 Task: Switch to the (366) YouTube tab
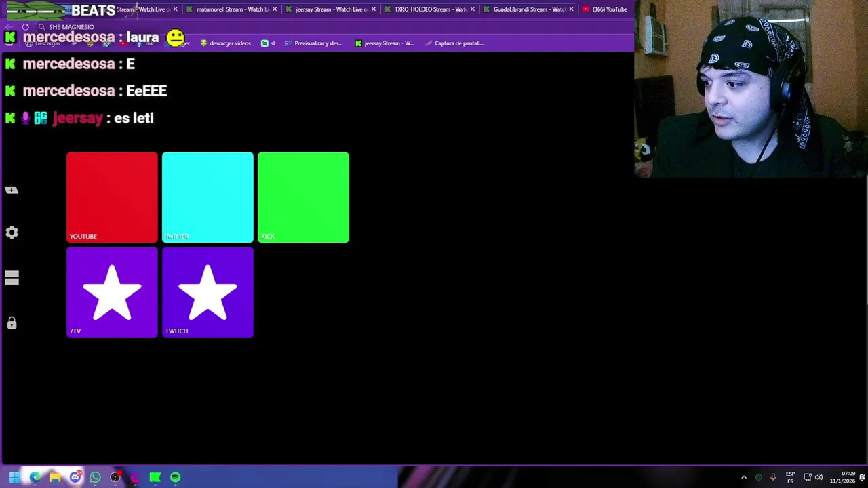[605, 9]
